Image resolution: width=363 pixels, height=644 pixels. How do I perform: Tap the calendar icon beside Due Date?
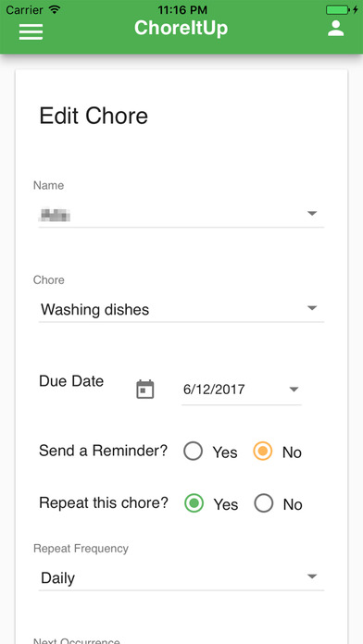(145, 390)
